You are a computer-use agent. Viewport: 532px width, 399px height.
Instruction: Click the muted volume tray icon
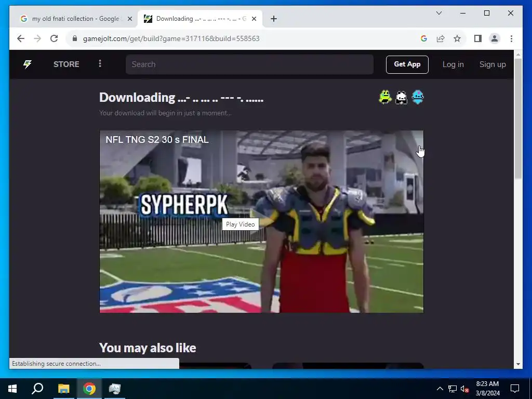click(x=464, y=389)
